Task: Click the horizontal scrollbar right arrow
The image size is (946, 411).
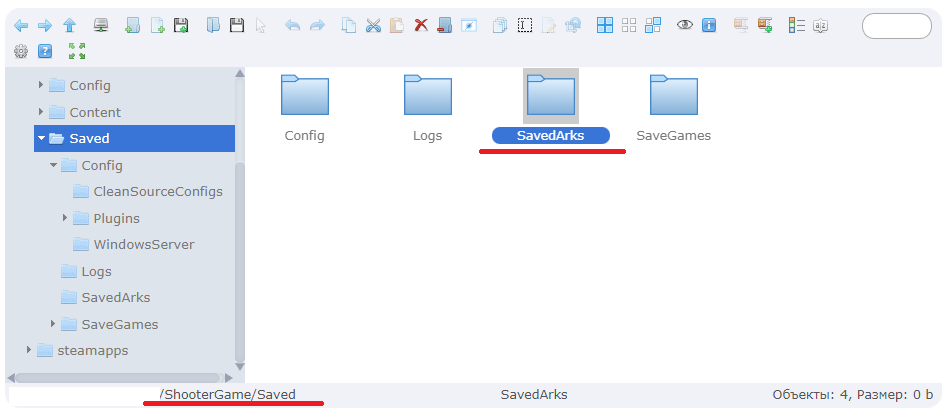Action: 229,378
